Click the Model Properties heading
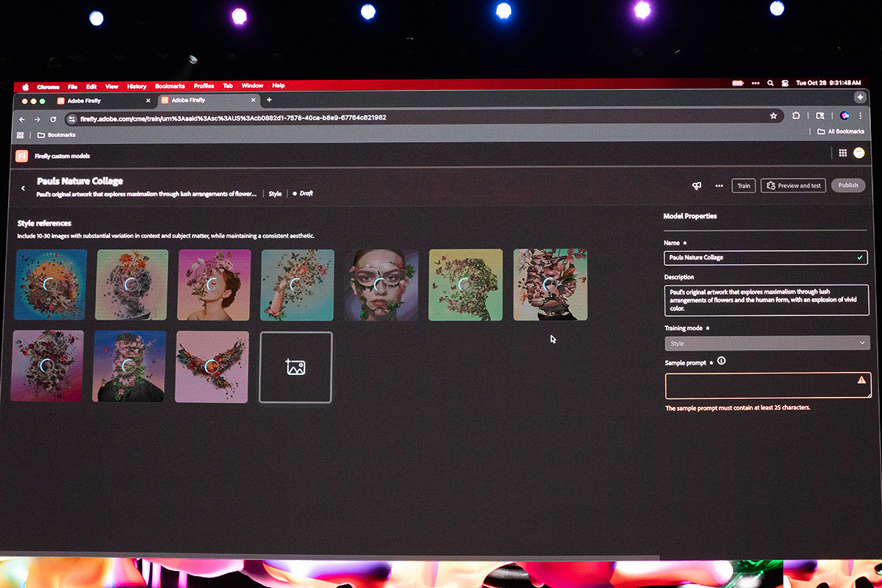 click(690, 216)
